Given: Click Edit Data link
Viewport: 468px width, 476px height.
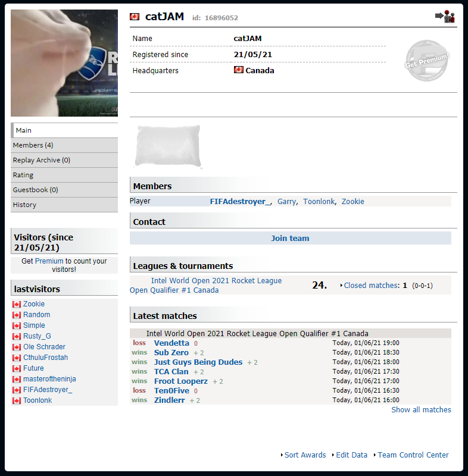Looking at the screenshot, I should point(352,455).
